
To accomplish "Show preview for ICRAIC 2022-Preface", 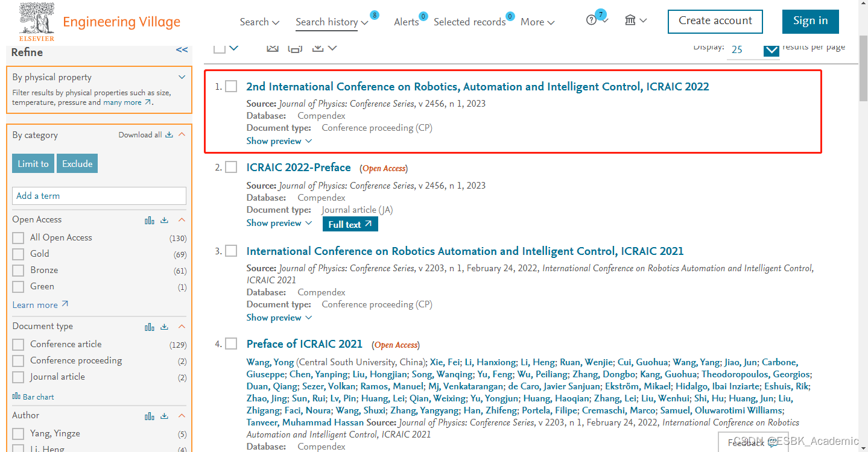I will point(279,223).
